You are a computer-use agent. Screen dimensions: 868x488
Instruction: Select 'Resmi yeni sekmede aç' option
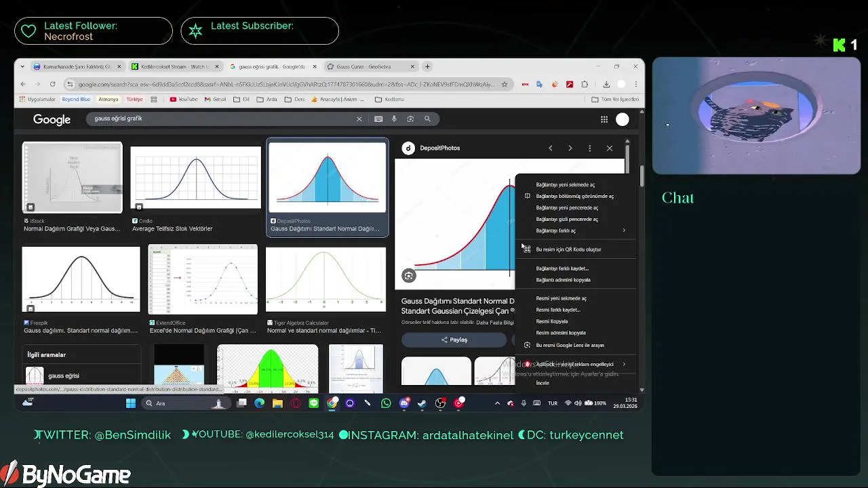click(561, 298)
